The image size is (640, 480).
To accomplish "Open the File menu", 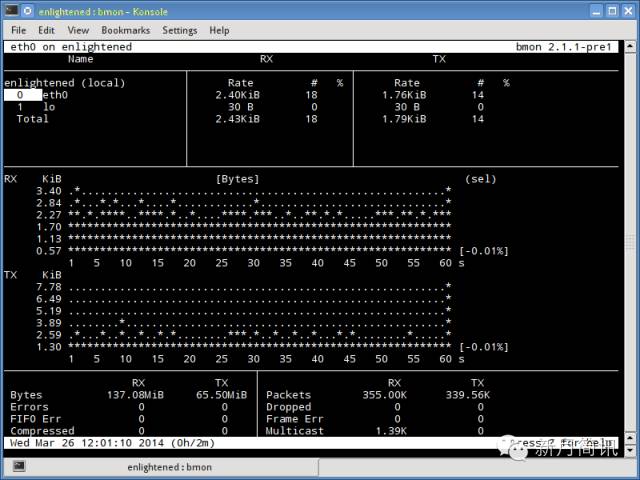I will (18, 30).
